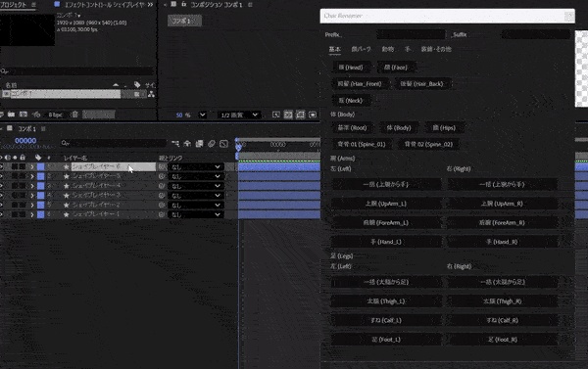Screen dimensions: 588x369
Task: Click composition icon of コンポ 1 project item
Action: (x=6, y=94)
